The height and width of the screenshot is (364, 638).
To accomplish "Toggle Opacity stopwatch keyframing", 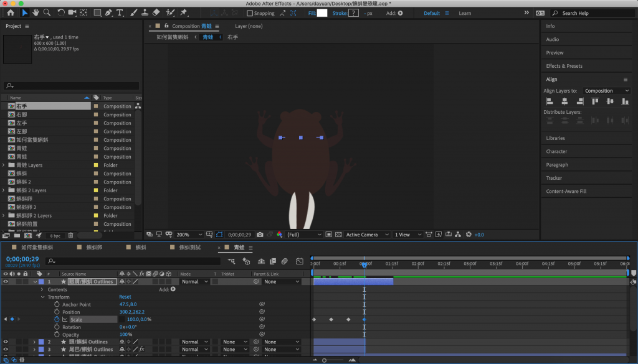I will pos(57,334).
